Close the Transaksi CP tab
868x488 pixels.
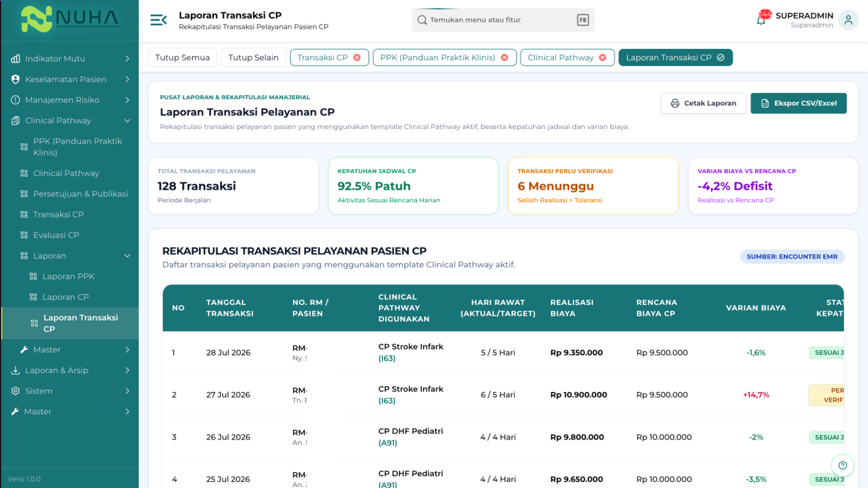tap(357, 57)
